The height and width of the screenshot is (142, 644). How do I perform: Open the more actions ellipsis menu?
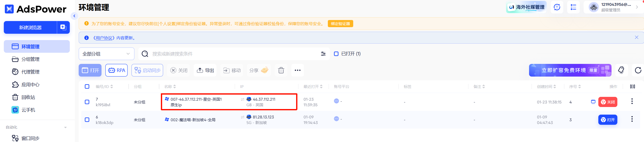297,70
